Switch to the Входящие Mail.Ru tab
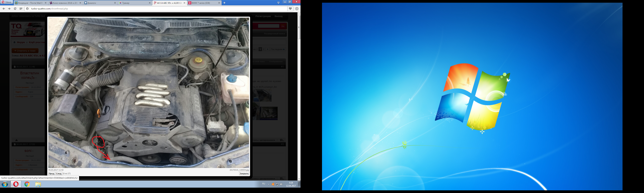The width and height of the screenshot is (644, 193). 30,3
